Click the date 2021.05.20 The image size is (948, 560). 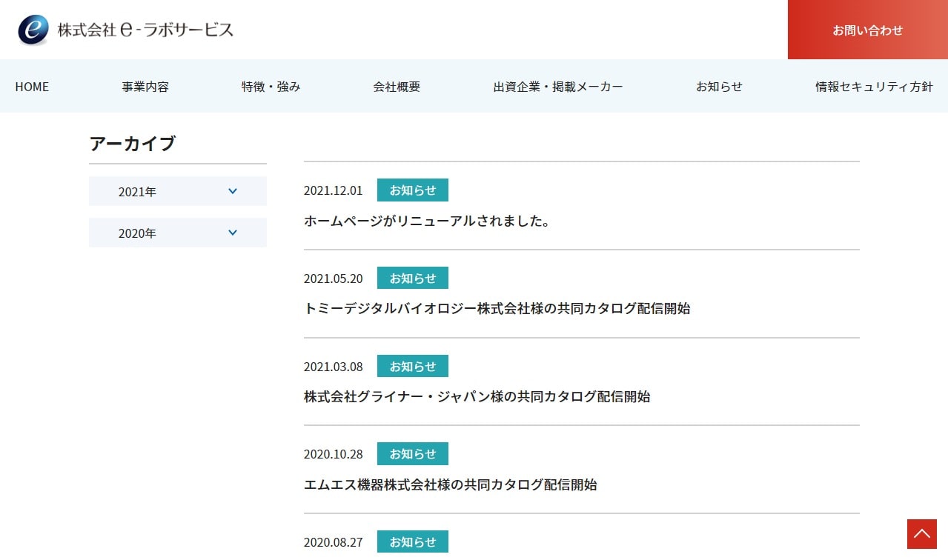pyautogui.click(x=334, y=279)
